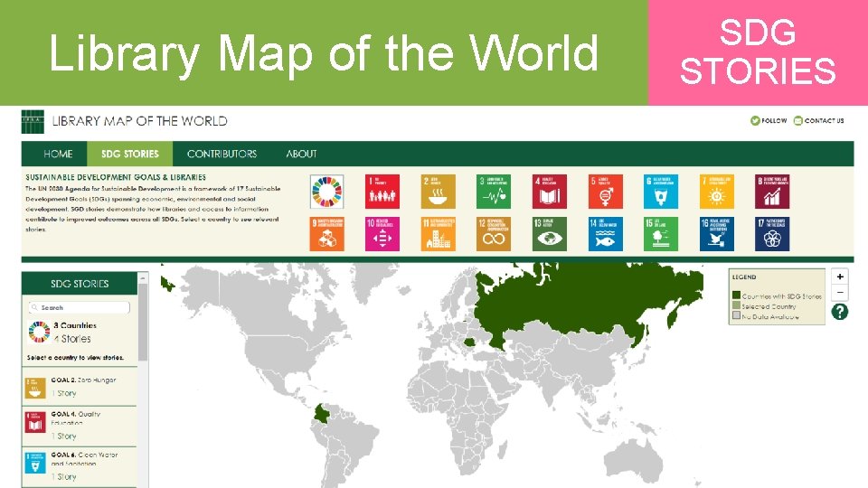Open the CONTRIBUTORS tab
The height and width of the screenshot is (488, 868).
click(222, 154)
